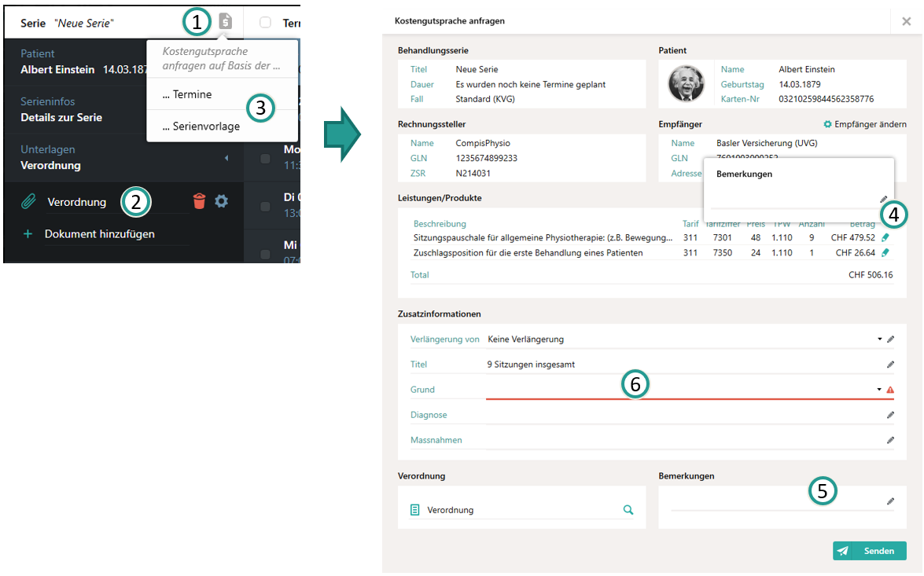Image resolution: width=924 pixels, height=576 pixels.
Task: Open the Verlängerung von dropdown
Action: pyautogui.click(x=879, y=339)
